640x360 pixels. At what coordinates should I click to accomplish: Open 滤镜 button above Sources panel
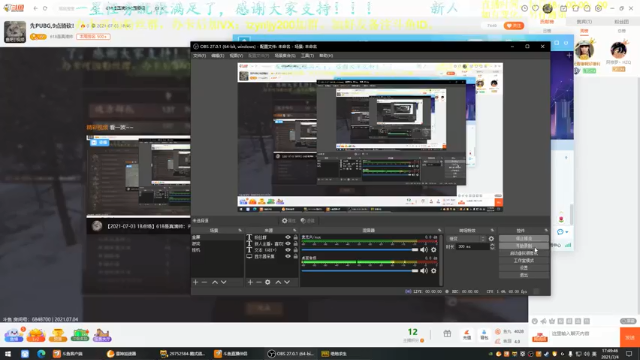pyautogui.click(x=307, y=221)
